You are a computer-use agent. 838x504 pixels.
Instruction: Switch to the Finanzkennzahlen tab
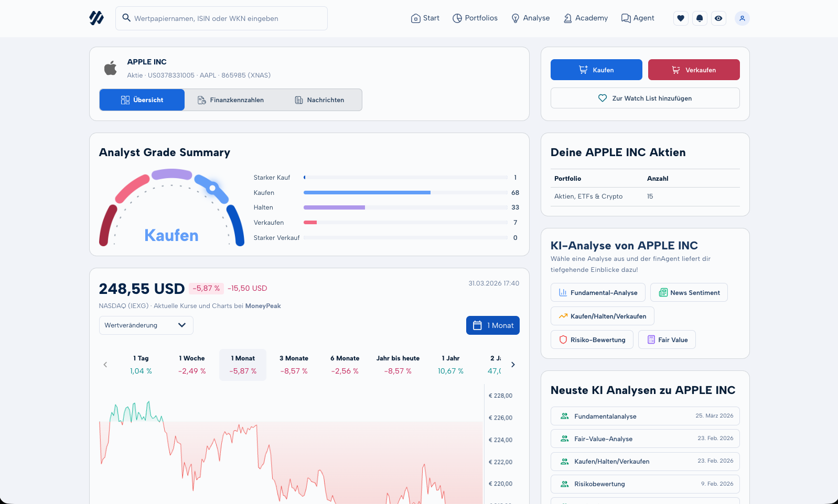pos(231,100)
